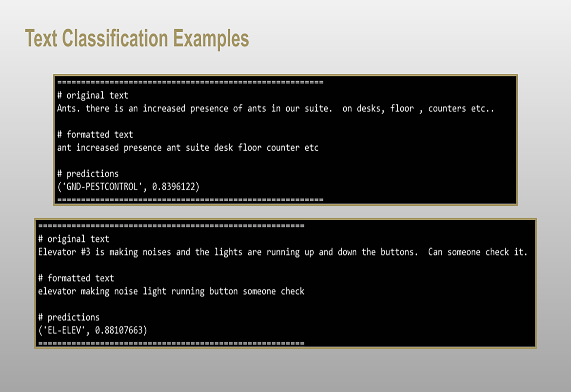Click the '# predictions' heading in second block
The image size is (571, 392).
pyautogui.click(x=69, y=317)
